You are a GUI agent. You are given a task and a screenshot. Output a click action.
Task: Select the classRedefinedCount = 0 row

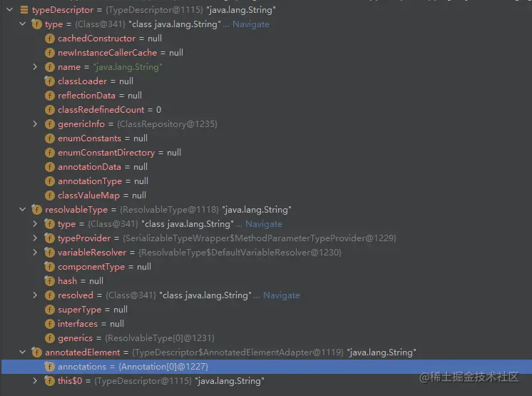point(266,110)
